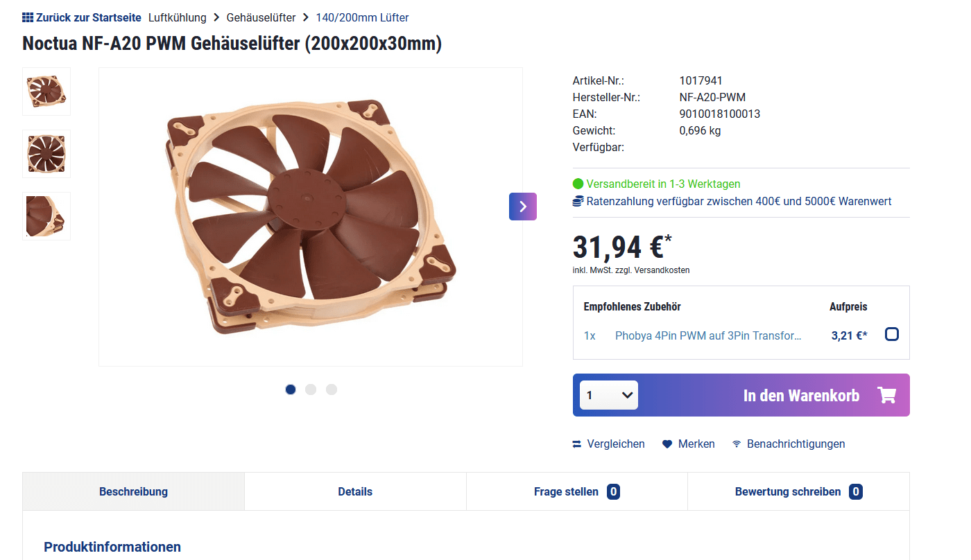The width and height of the screenshot is (971, 560).
Task: Open the Phobya 4Pin PWM adapter link
Action: (x=708, y=335)
